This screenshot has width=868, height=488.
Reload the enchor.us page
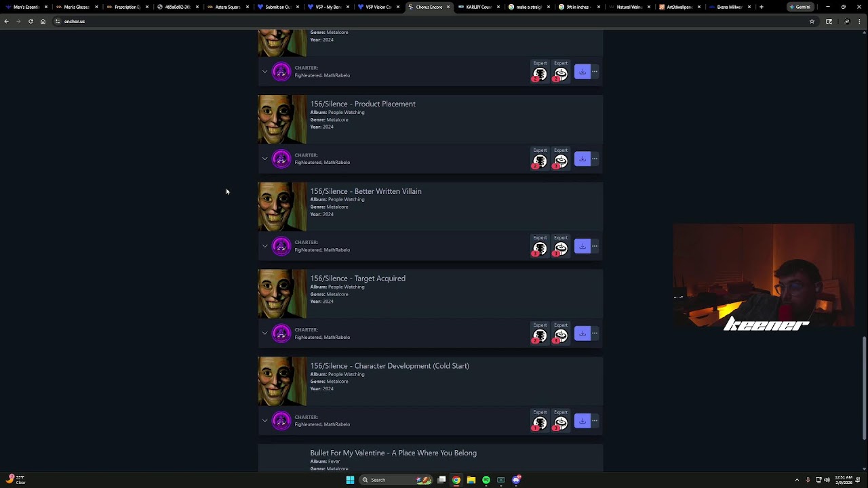click(x=31, y=21)
